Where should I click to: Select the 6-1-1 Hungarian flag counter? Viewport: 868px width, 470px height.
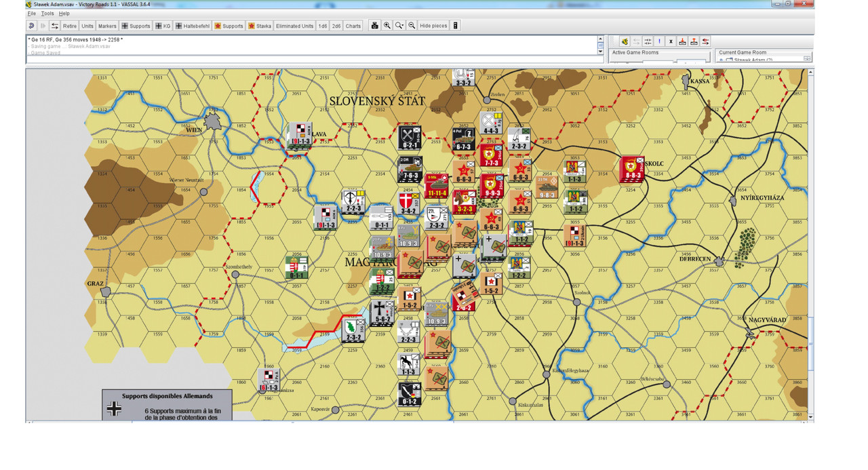point(297,268)
